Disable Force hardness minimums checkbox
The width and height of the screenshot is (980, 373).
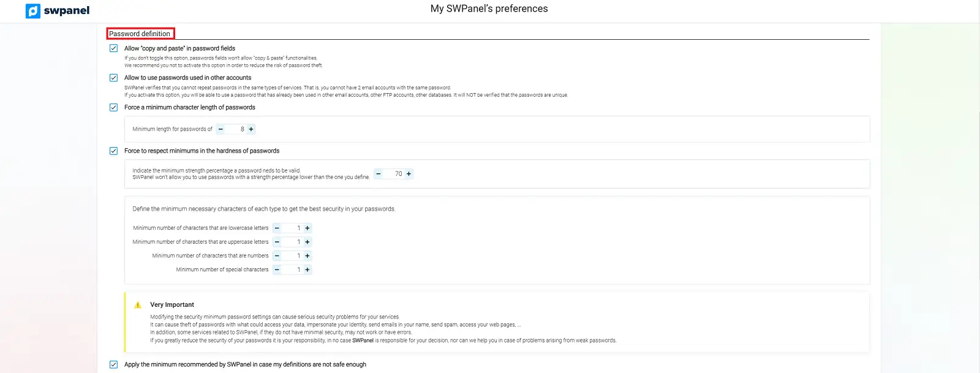click(113, 151)
